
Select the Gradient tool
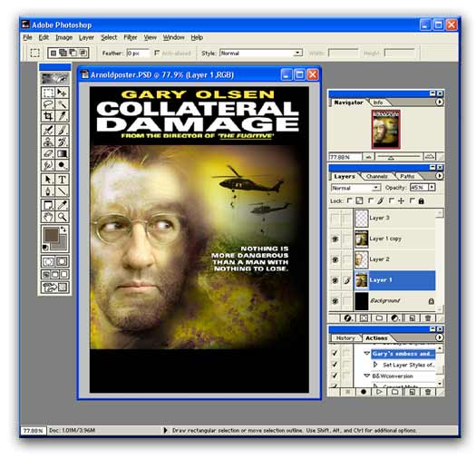point(63,153)
